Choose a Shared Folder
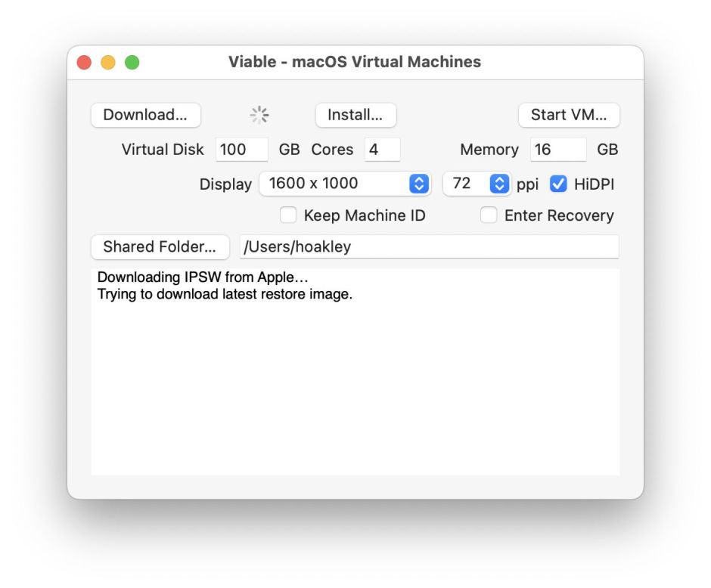711x588 pixels. [159, 247]
